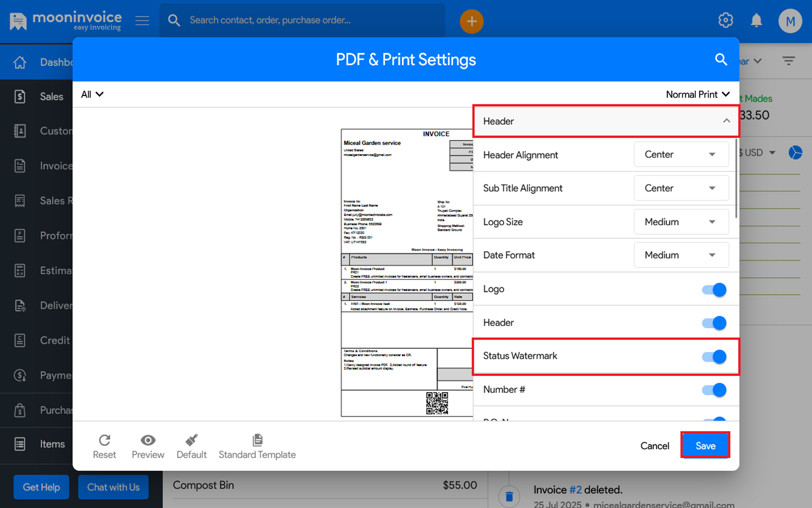This screenshot has width=812, height=508.
Task: Toggle the Logo switch
Action: (714, 290)
